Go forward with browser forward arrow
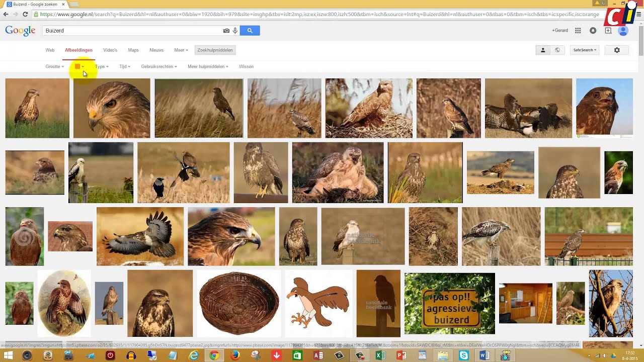Viewport: 644px width, 362px height. 17,15
